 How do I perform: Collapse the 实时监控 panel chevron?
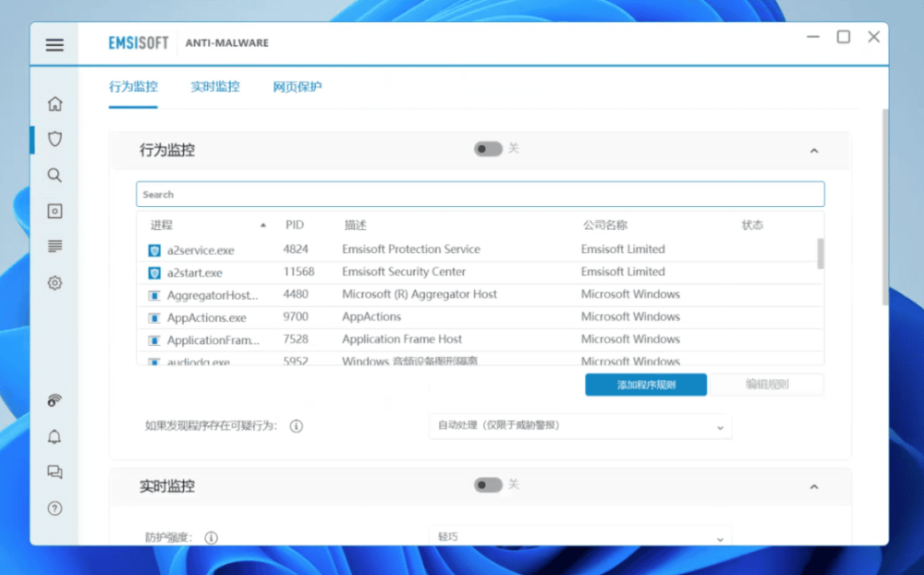814,487
